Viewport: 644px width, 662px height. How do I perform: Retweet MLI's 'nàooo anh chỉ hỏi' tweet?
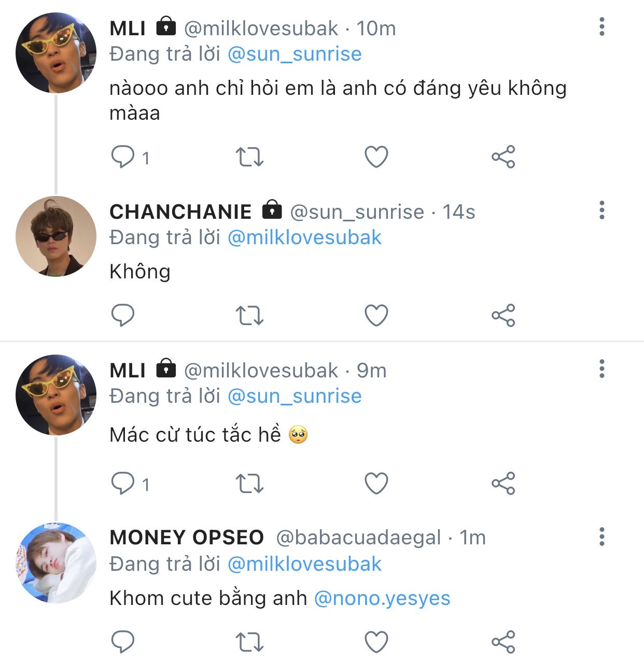pyautogui.click(x=249, y=157)
